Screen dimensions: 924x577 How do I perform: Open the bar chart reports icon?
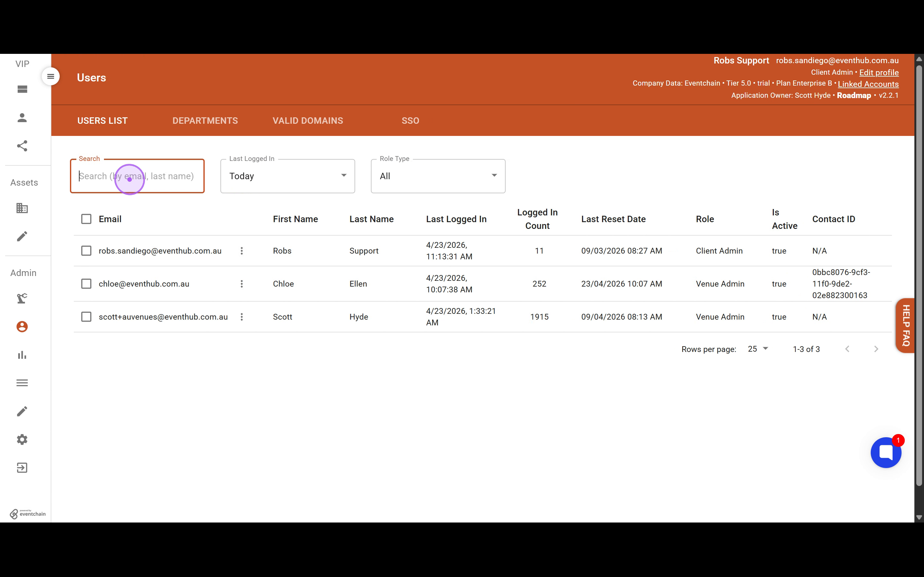22,355
